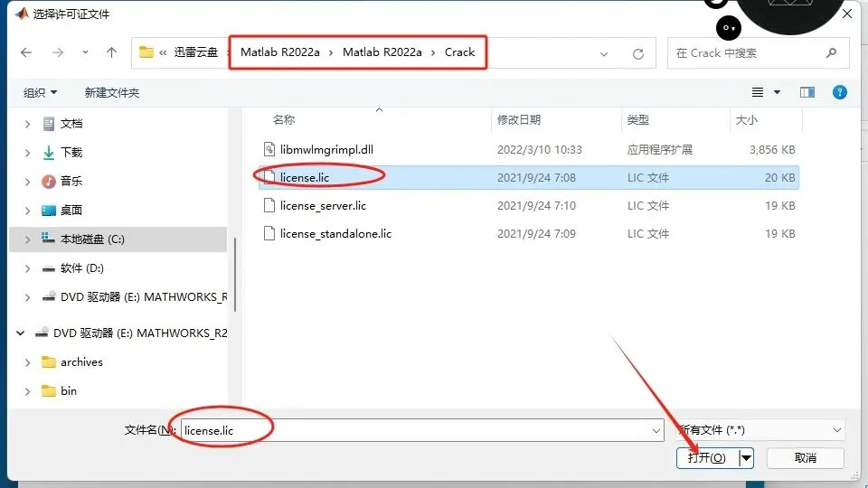Open bin folder in tree
Screen dimensions: 868x488
[x=69, y=390]
